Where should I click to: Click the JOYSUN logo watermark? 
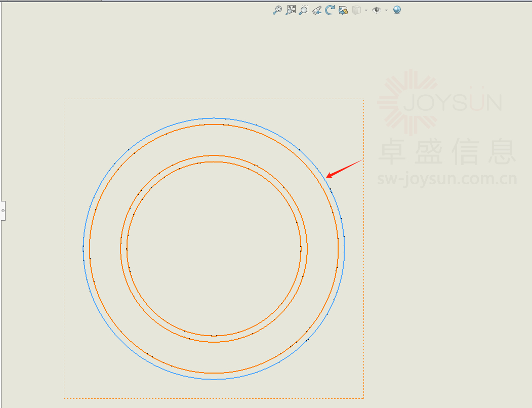tap(439, 101)
